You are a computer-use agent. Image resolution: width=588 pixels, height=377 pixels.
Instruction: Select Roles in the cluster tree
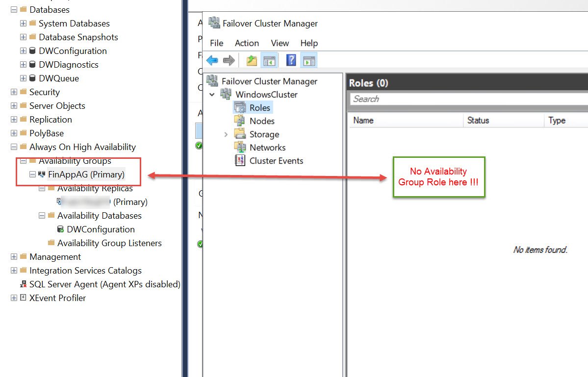(259, 107)
